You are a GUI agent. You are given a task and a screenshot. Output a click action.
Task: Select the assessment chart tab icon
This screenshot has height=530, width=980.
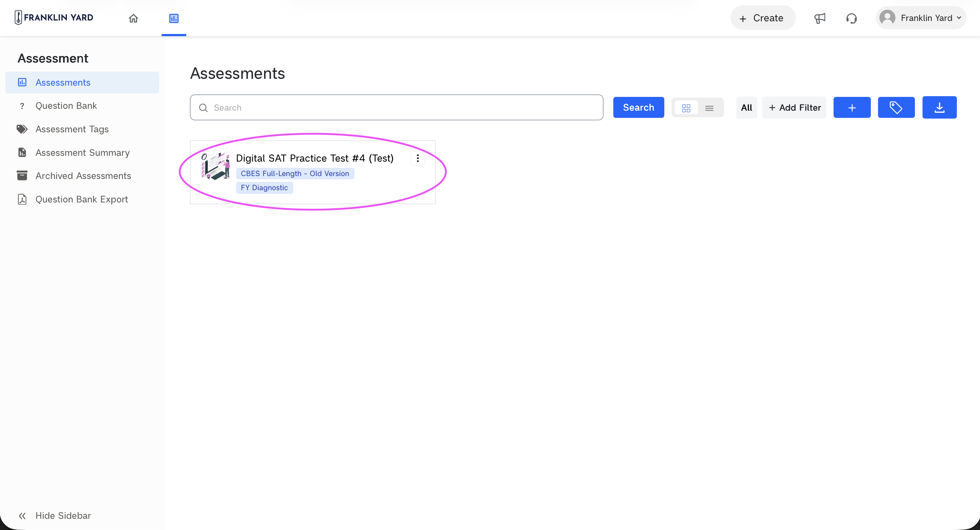pyautogui.click(x=174, y=18)
